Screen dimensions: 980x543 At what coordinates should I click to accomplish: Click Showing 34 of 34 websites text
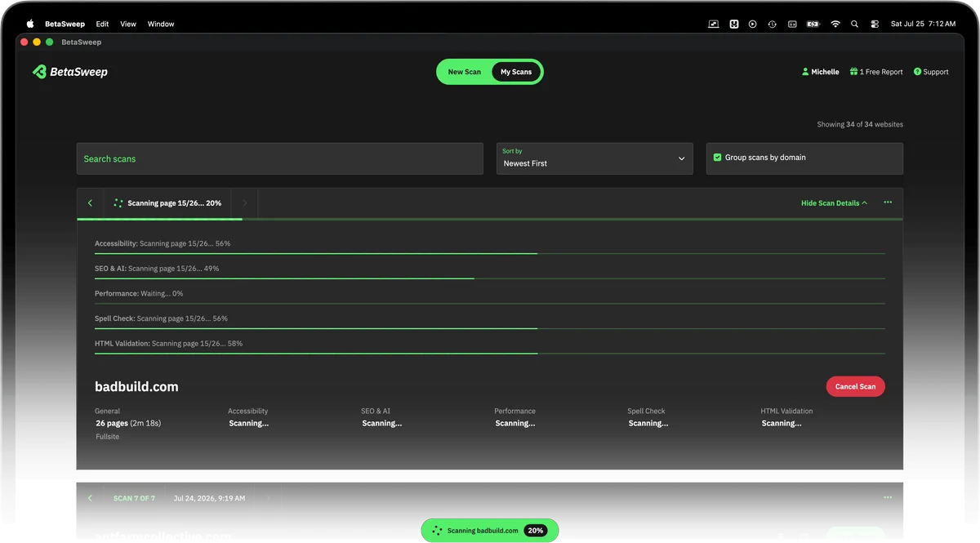tap(860, 125)
